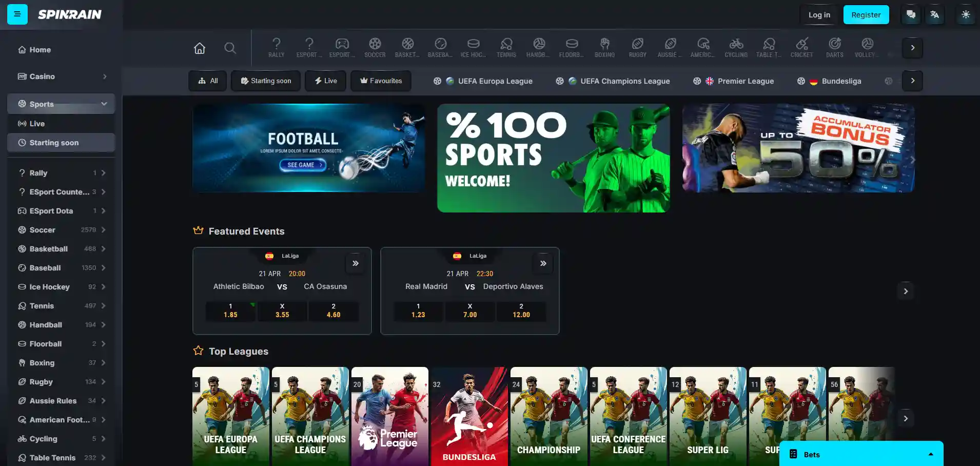The height and width of the screenshot is (466, 980).
Task: Open Premier League link in league bar
Action: coord(733,81)
